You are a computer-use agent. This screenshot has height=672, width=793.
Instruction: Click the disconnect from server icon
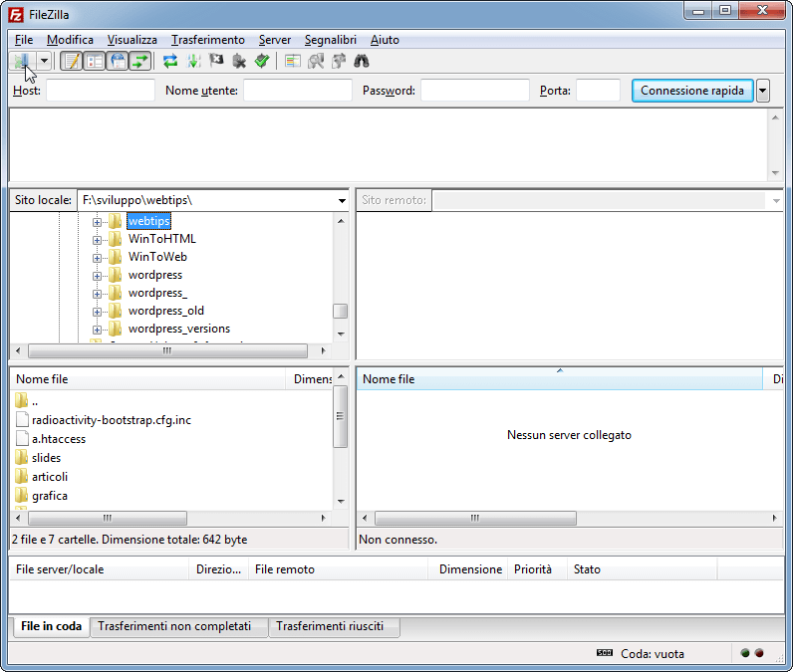(239, 61)
